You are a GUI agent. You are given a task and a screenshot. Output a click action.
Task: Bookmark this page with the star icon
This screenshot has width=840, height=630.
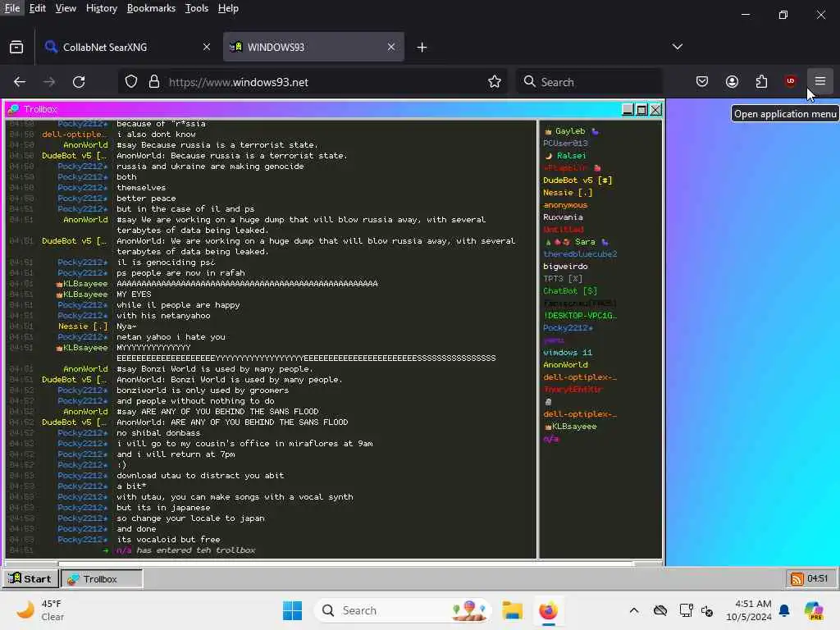click(x=495, y=81)
